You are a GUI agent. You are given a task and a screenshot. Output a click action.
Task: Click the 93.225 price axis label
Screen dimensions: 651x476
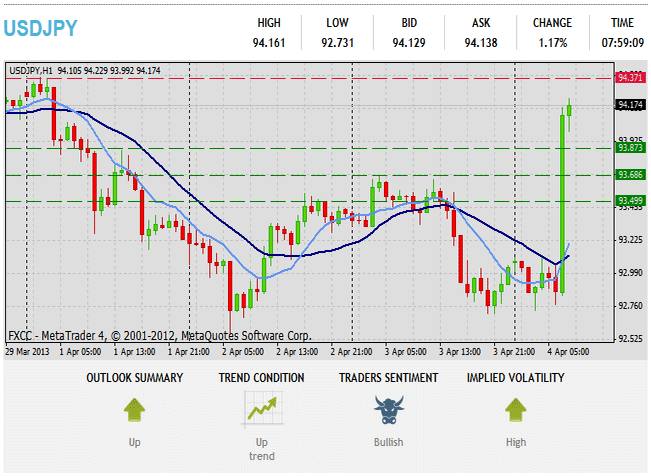631,240
